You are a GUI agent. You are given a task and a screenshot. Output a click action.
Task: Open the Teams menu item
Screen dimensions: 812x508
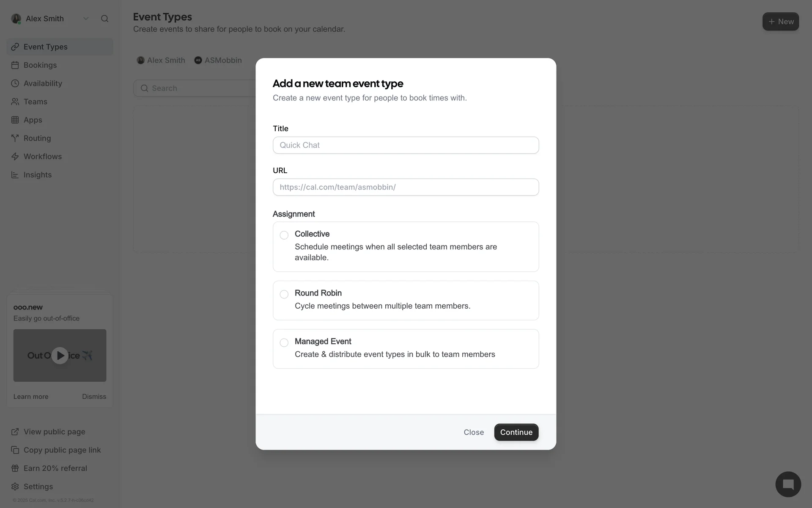tap(36, 102)
